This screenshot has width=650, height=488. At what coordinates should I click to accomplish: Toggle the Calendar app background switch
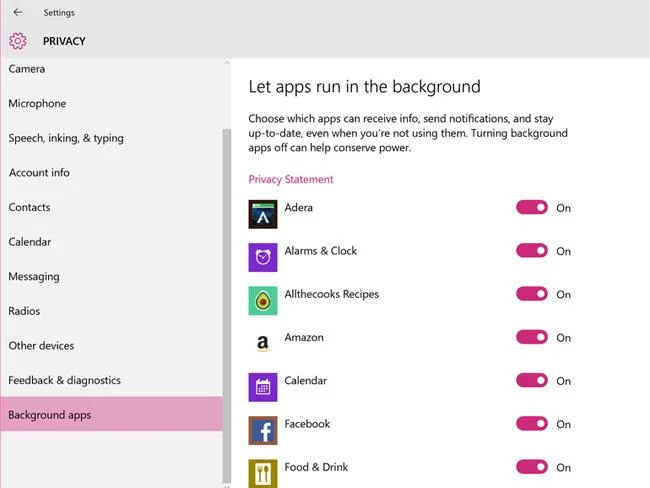coord(532,380)
